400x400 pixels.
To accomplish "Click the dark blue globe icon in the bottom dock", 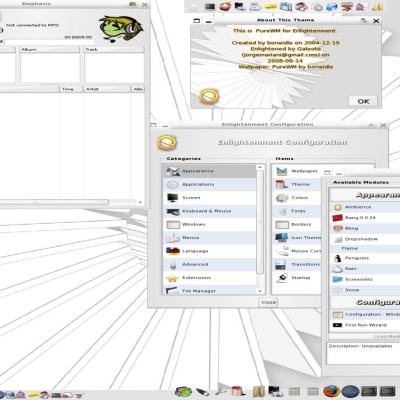I will point(350,391).
